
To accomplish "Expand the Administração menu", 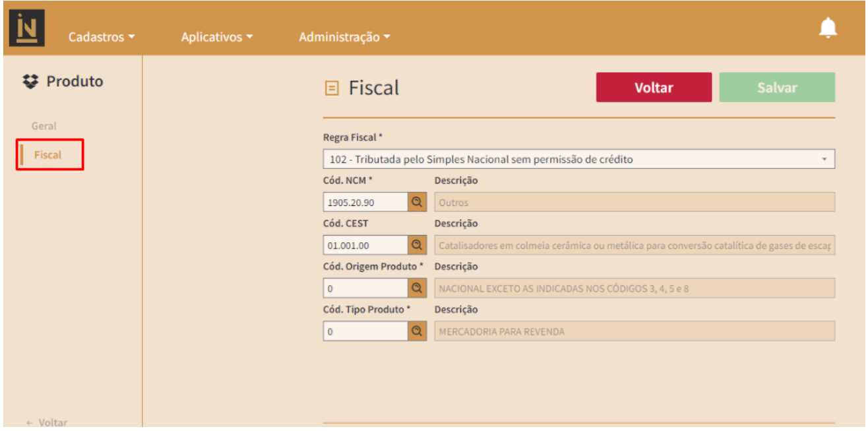I will click(344, 37).
